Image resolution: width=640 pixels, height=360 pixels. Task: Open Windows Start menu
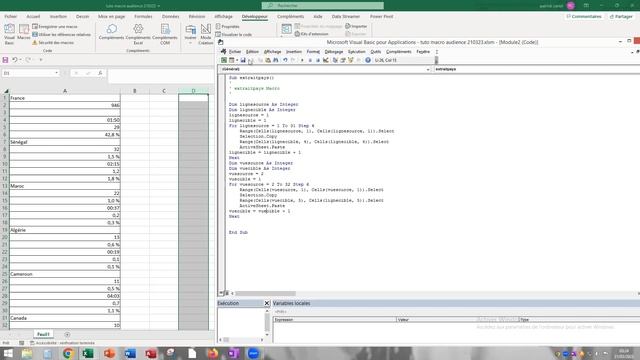click(8, 353)
